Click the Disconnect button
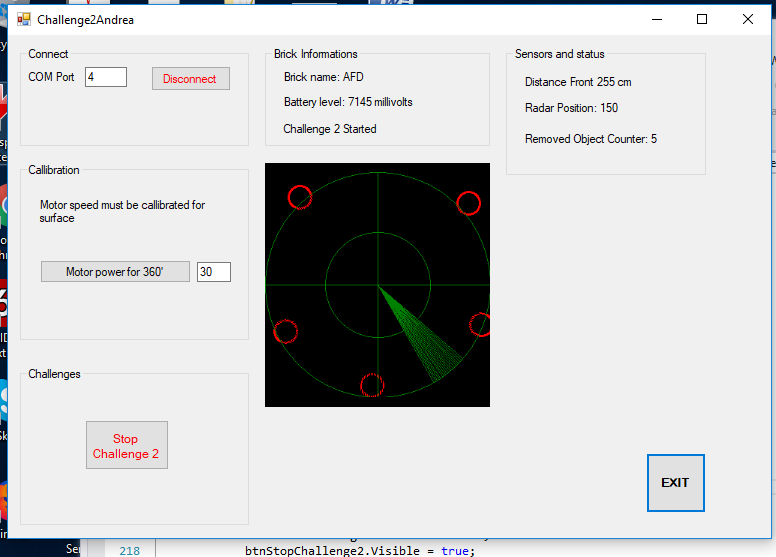Image resolution: width=776 pixels, height=557 pixels. point(190,79)
